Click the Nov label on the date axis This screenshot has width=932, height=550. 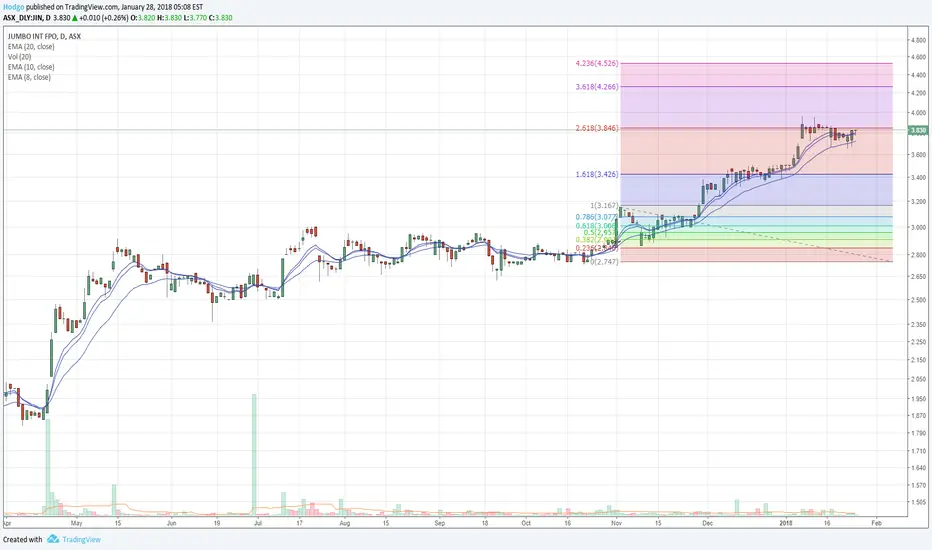point(616,523)
